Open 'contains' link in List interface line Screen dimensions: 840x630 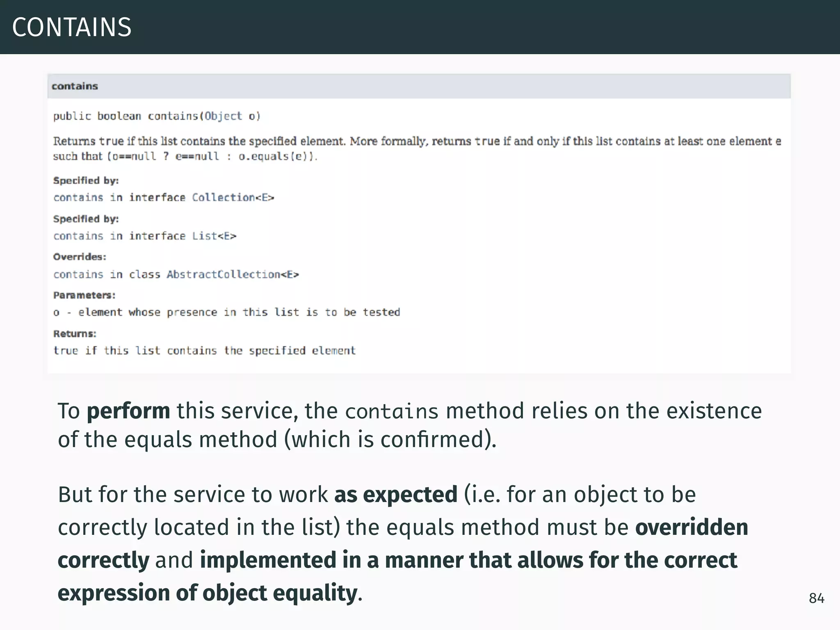click(78, 236)
